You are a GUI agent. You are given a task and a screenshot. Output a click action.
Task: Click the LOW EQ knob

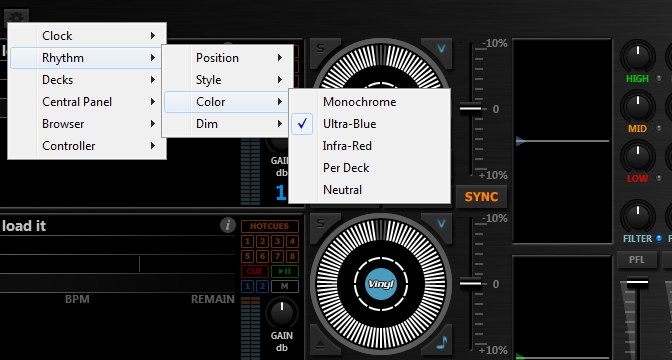coord(638,156)
